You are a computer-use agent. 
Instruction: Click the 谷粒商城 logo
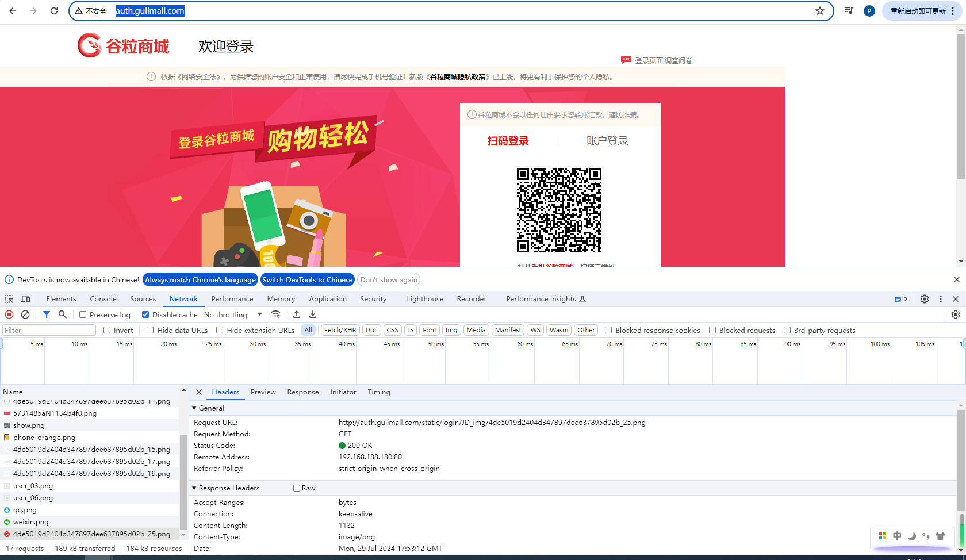[x=124, y=46]
